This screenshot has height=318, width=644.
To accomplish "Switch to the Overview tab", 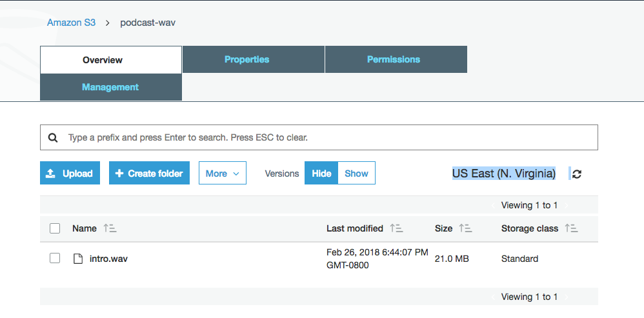I will (111, 60).
